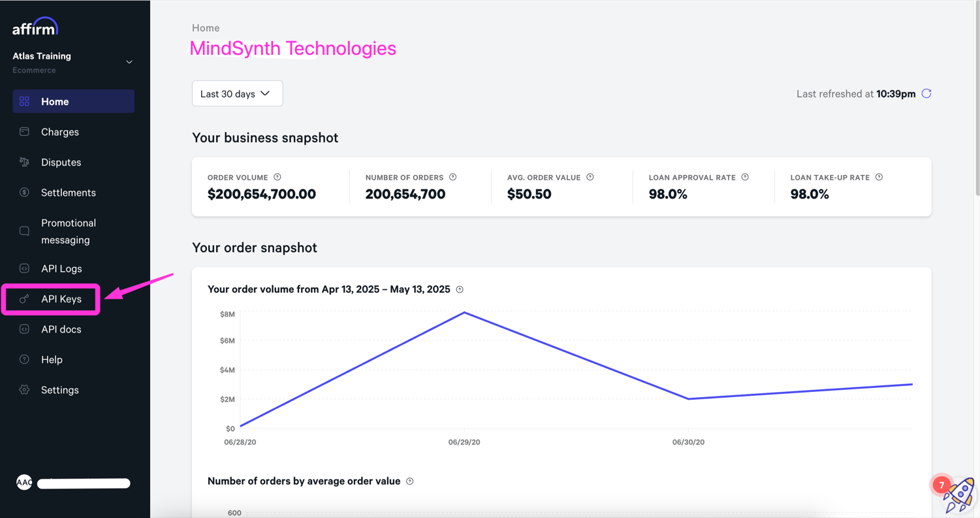Viewport: 980px width, 518px height.
Task: Click the 98.0% loan approval rate value
Action: tap(668, 194)
